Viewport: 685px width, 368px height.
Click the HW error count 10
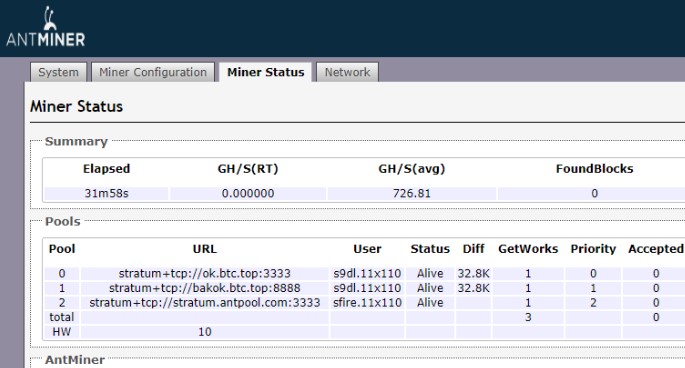pos(204,332)
